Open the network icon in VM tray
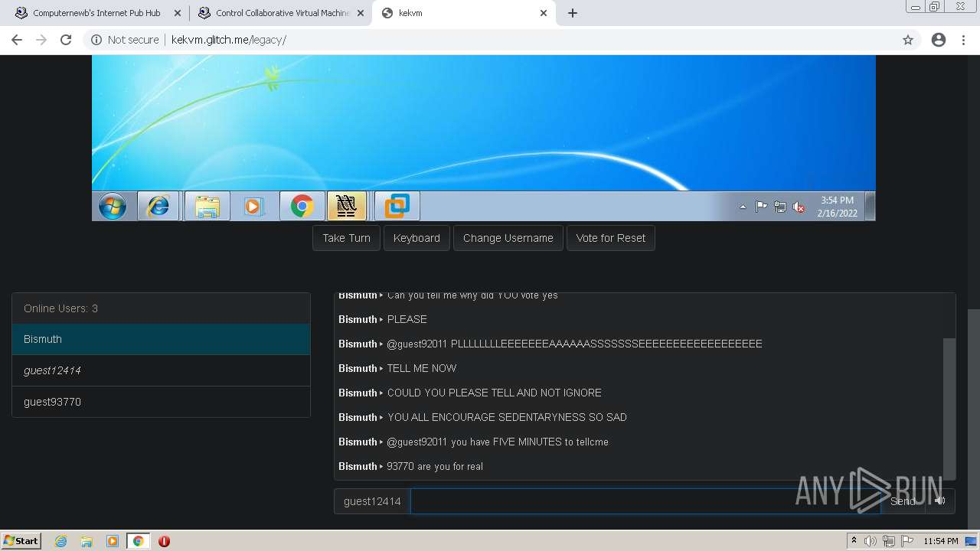 [x=779, y=207]
